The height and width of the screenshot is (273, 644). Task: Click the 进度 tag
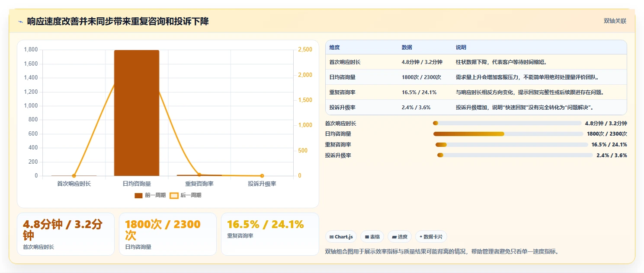(x=400, y=237)
